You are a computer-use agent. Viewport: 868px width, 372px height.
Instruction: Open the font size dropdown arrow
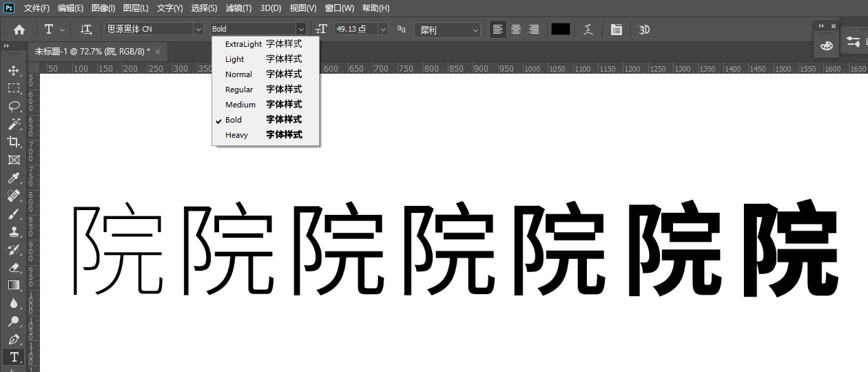click(383, 29)
